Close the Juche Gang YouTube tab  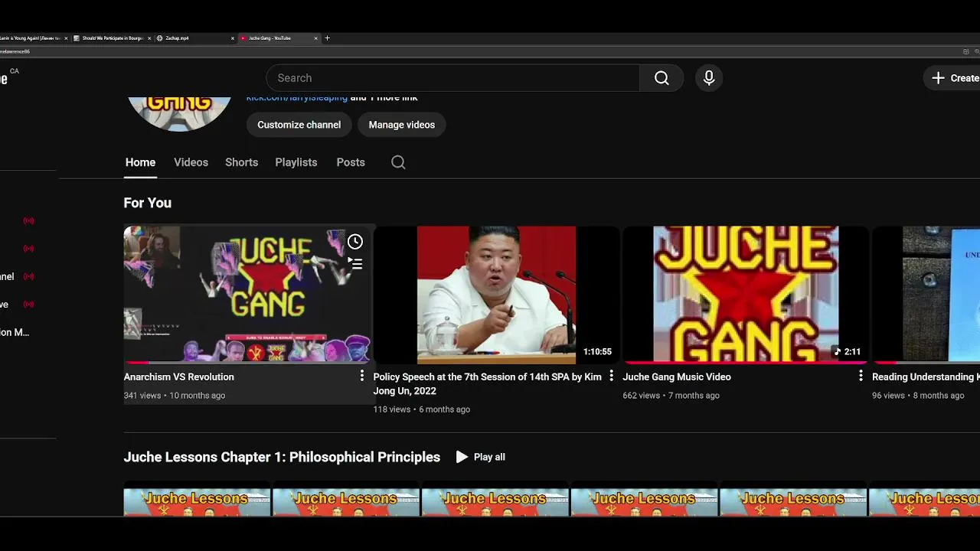pyautogui.click(x=315, y=38)
